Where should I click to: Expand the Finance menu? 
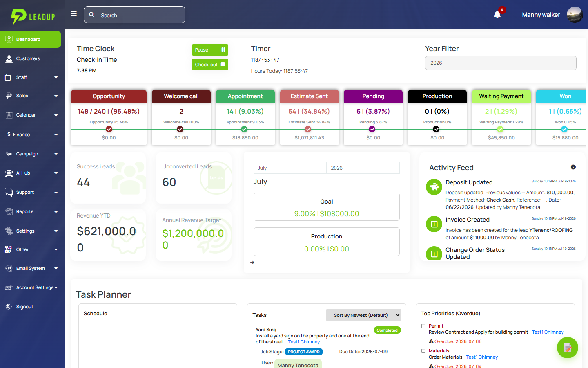tap(31, 135)
